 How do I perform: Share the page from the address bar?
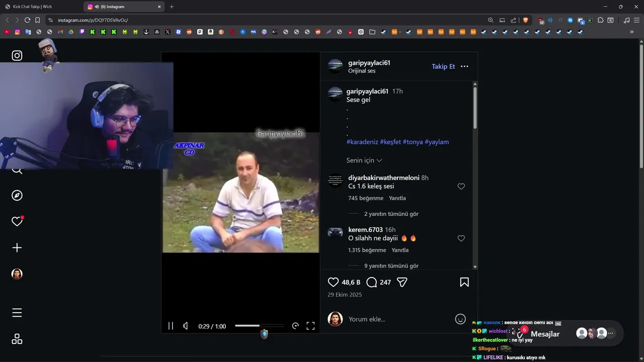(513, 20)
